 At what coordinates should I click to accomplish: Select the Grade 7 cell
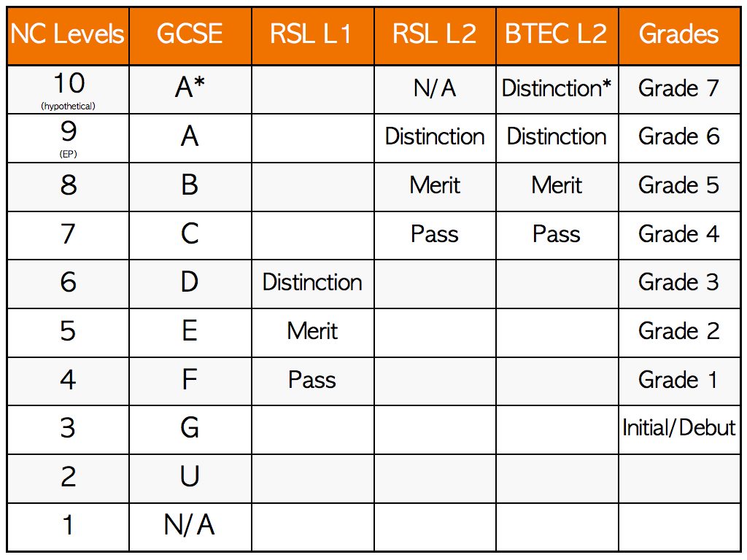coord(679,90)
